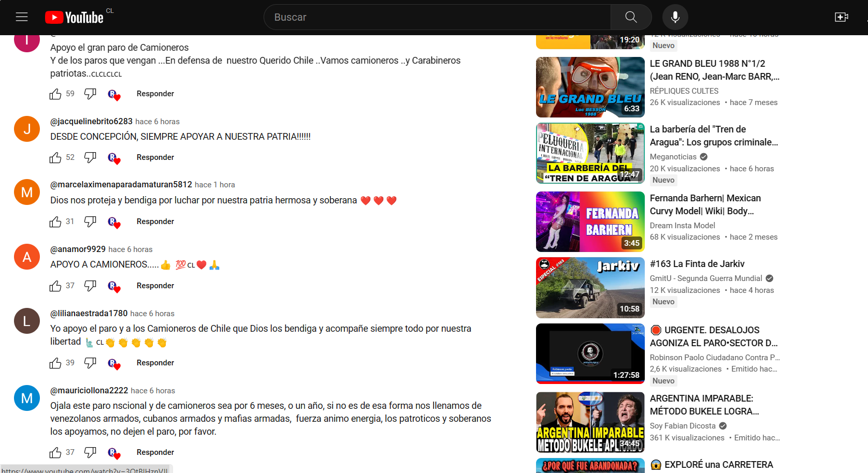Open @jacquelinebrito6283 channel link
The width and height of the screenshot is (868, 473).
(x=91, y=121)
